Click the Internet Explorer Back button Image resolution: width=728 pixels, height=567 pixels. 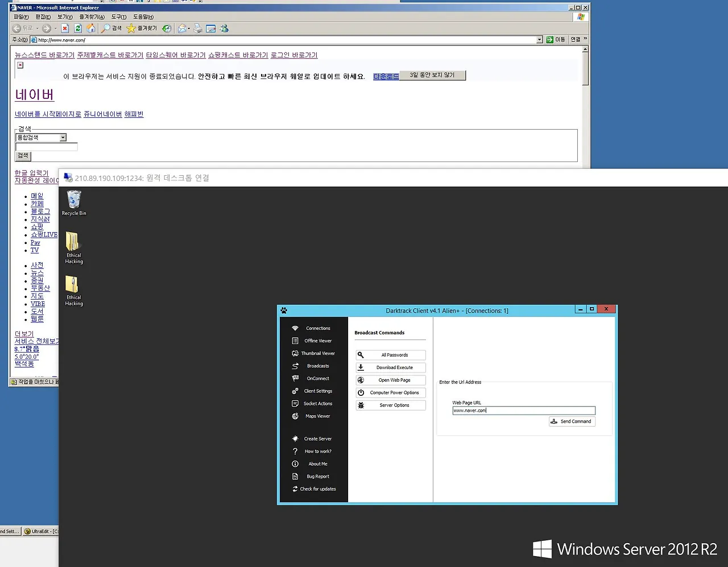23,28
